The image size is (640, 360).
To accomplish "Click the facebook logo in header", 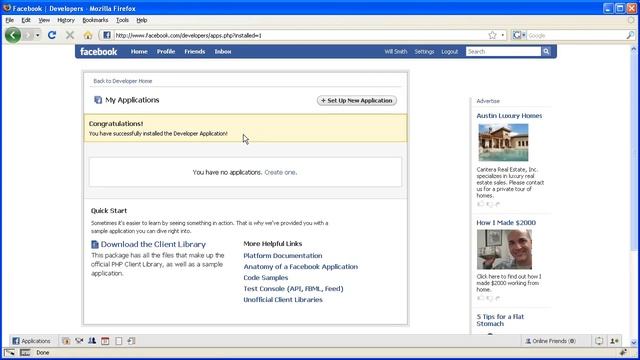I will (x=98, y=51).
